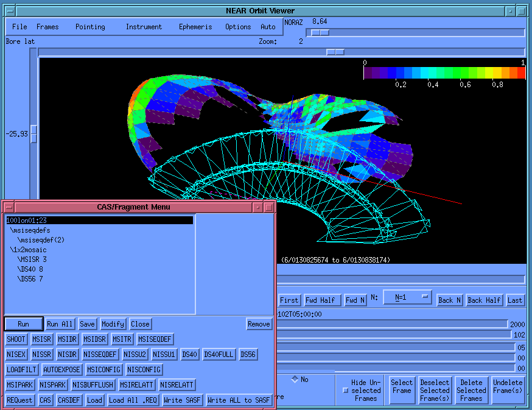This screenshot has width=532, height=410.
Task: Open NEAR Orbit Viewer window menu icon
Action: coord(10,11)
